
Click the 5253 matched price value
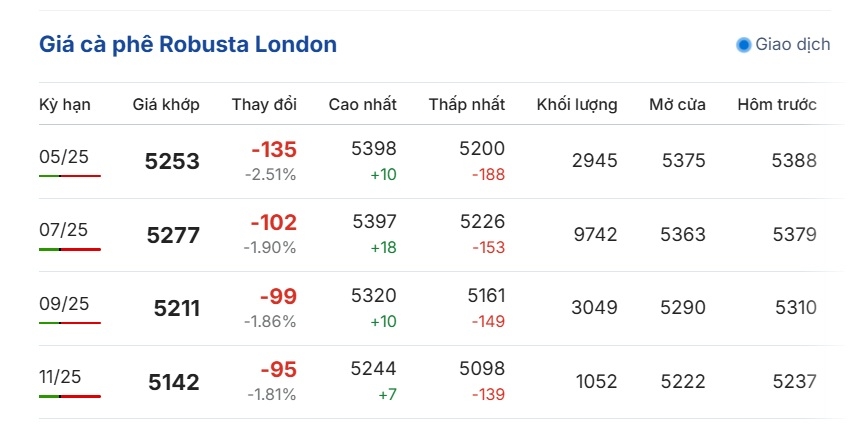coord(172,161)
